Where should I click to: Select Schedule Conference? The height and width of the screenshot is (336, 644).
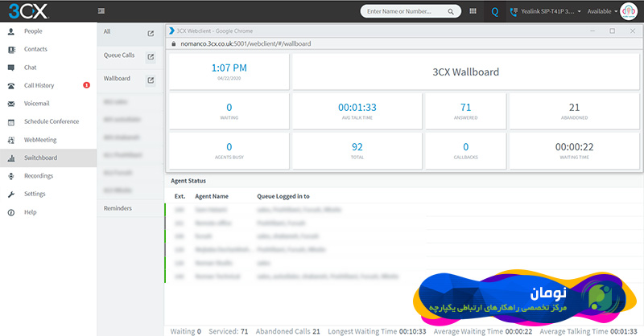point(52,121)
